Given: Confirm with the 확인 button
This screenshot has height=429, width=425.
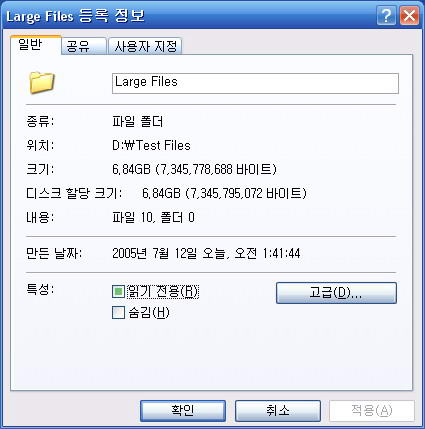Looking at the screenshot, I should (183, 411).
